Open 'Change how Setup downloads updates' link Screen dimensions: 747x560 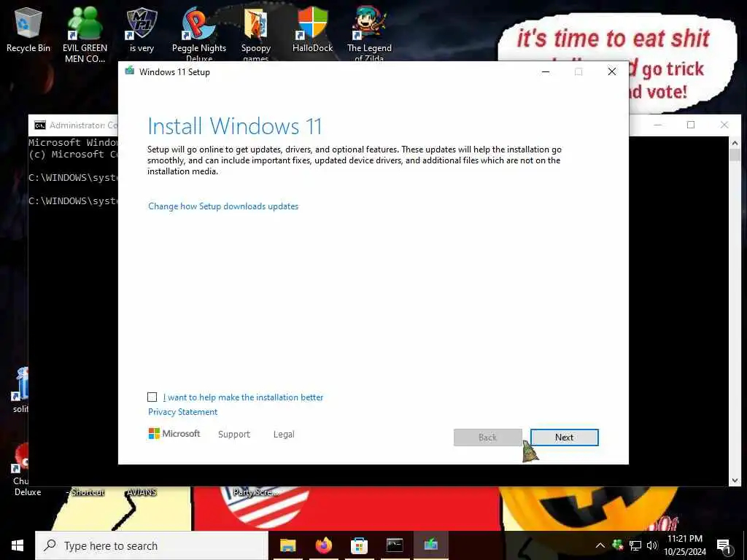223,206
